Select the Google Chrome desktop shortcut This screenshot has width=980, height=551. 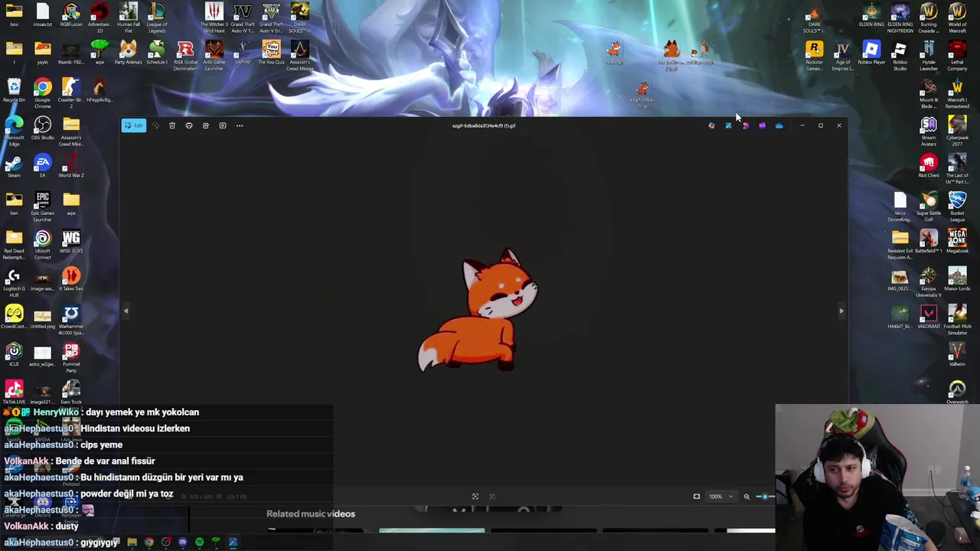coord(43,93)
